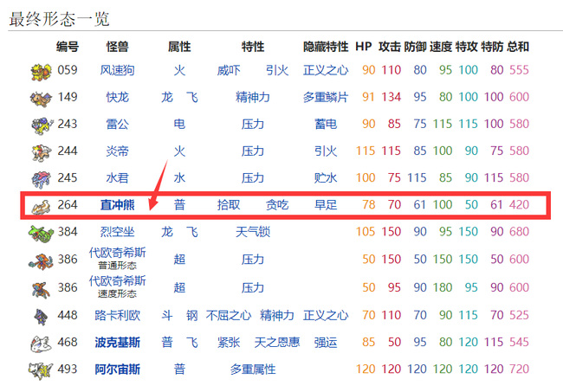Open the 拾取 ability link
563x392 pixels.
[229, 204]
